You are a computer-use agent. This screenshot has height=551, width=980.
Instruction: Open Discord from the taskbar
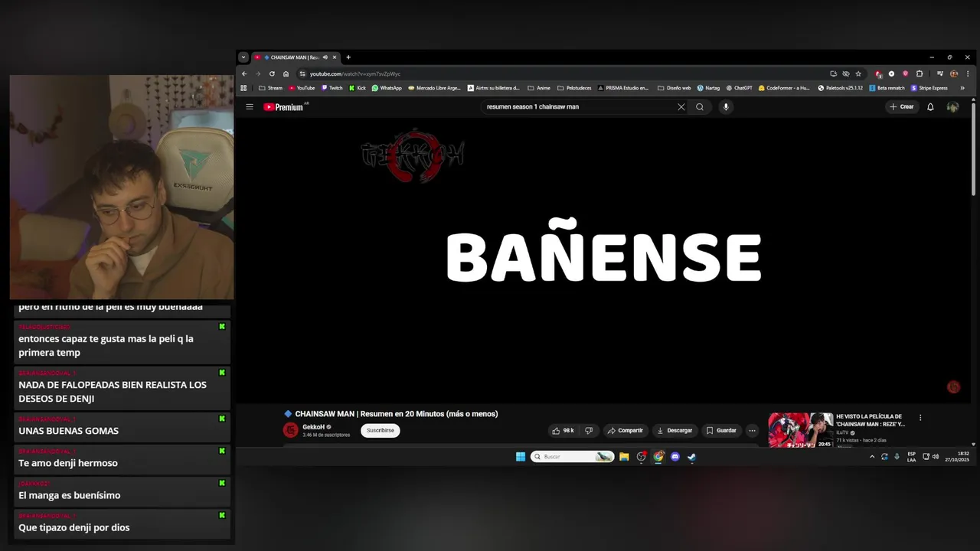click(x=675, y=457)
